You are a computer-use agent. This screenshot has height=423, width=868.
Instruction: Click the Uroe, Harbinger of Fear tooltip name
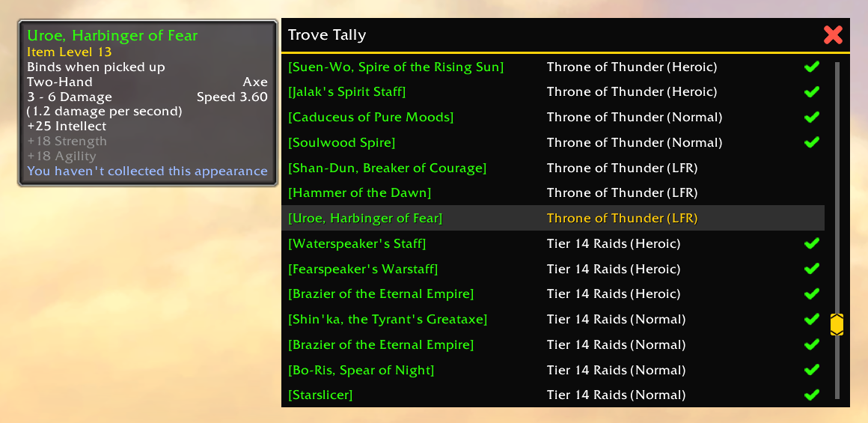click(x=112, y=36)
